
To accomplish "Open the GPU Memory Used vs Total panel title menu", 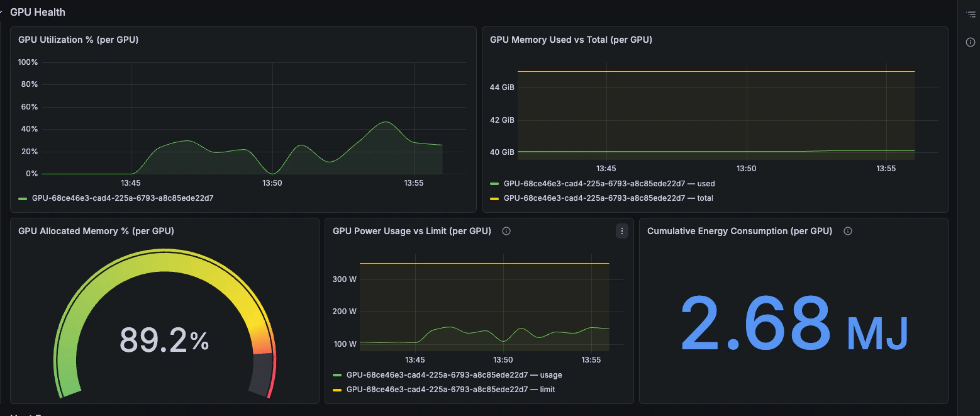I will point(571,39).
